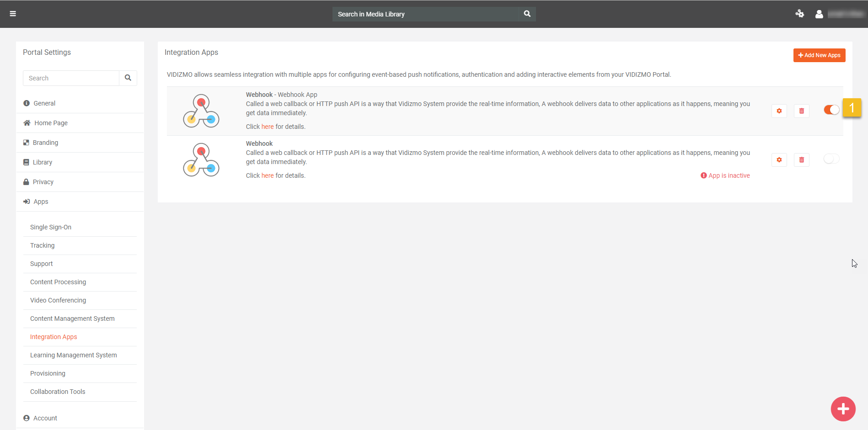Click the media library search magnifier icon
The width and height of the screenshot is (868, 430).
[x=527, y=14]
